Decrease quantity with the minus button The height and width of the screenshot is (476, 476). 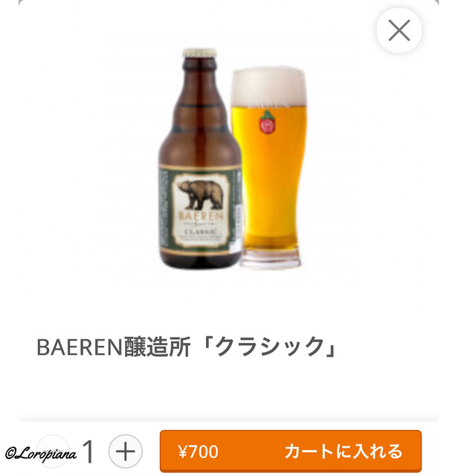tap(53, 451)
